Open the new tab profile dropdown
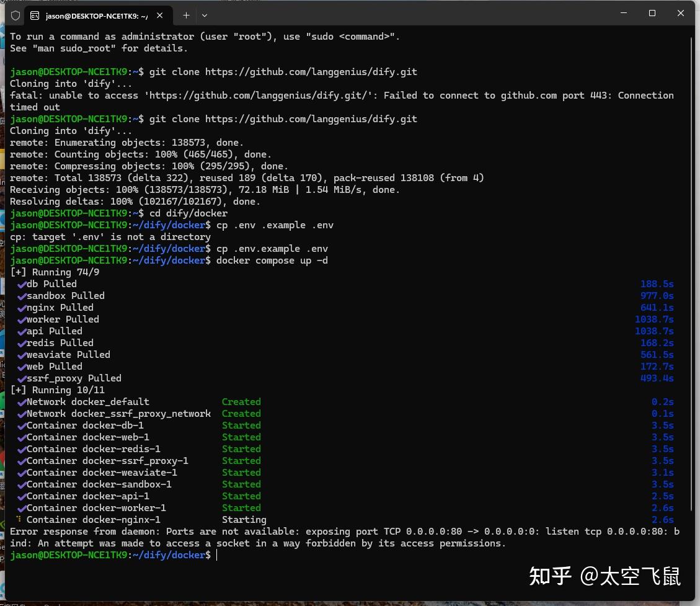The width and height of the screenshot is (700, 606). 205,16
